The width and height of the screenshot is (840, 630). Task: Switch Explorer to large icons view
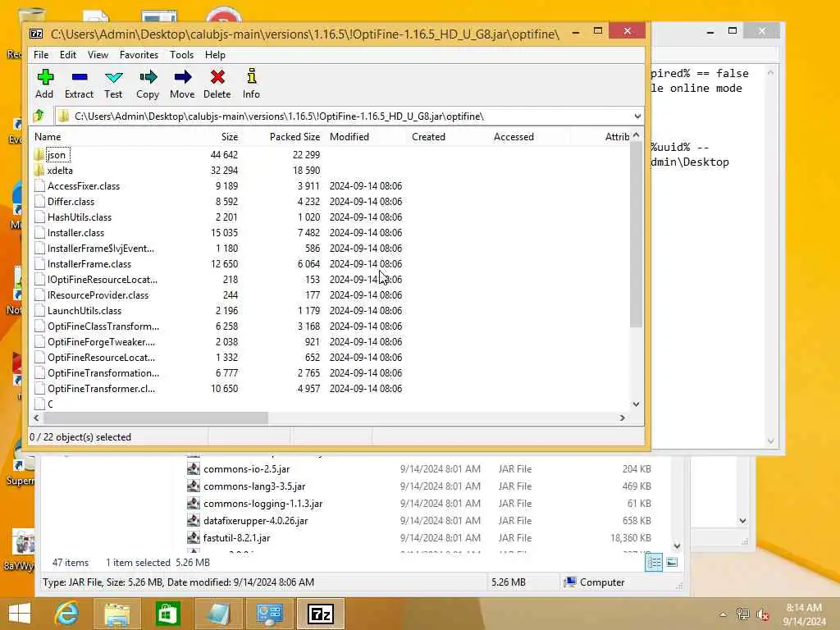672,563
